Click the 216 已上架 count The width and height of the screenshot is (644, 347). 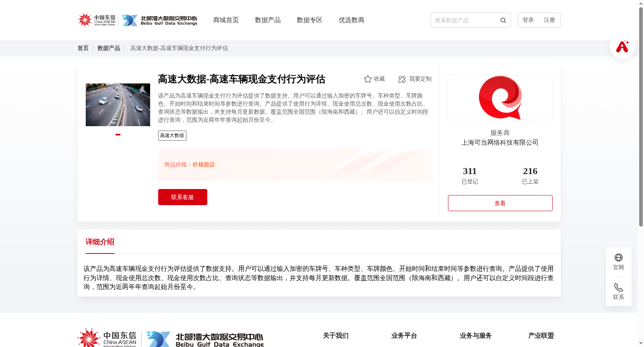click(x=530, y=176)
